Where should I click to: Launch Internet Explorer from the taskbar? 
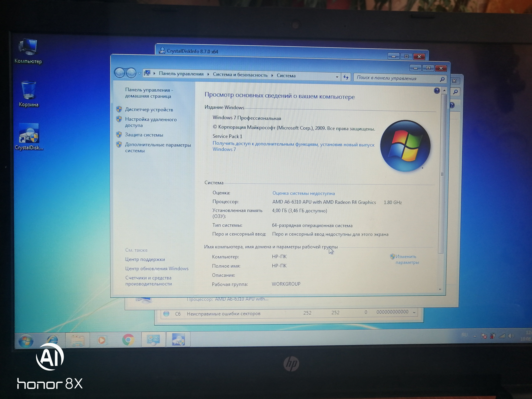tap(52, 340)
